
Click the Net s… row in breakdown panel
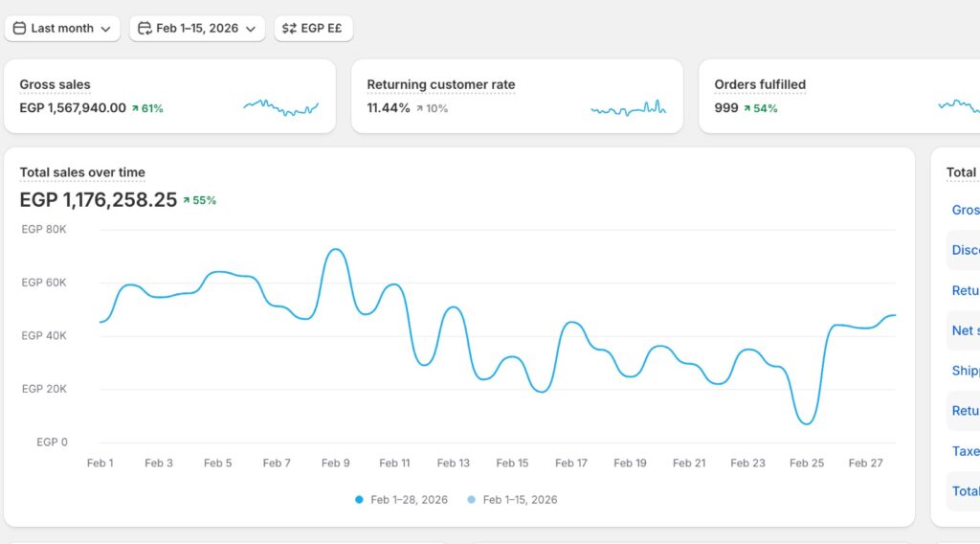(963, 330)
